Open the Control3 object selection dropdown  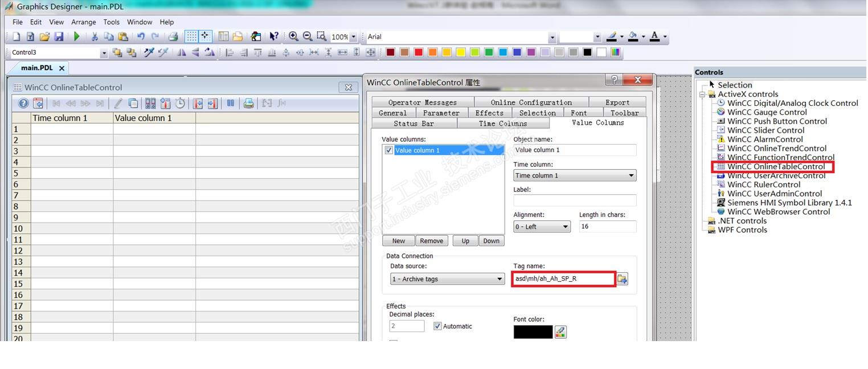pos(104,53)
